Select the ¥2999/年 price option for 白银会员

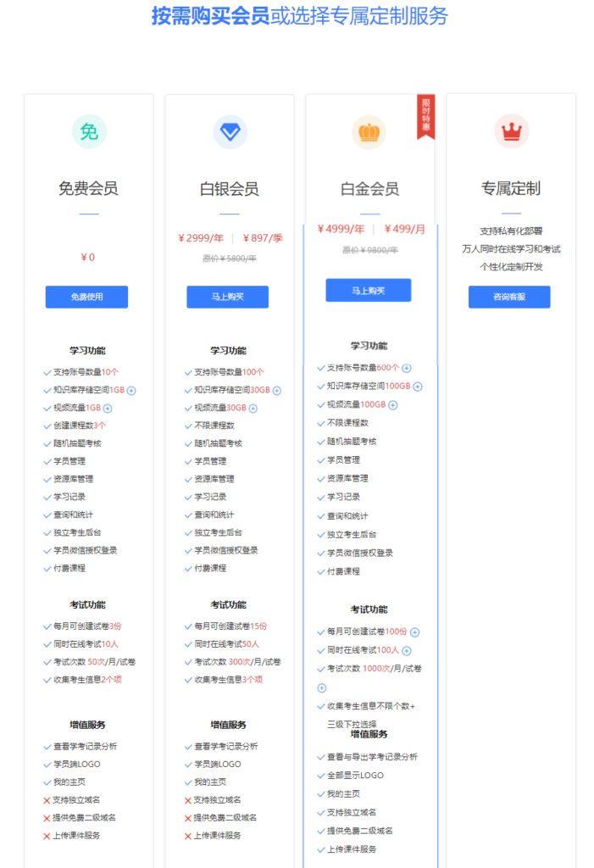coord(200,238)
